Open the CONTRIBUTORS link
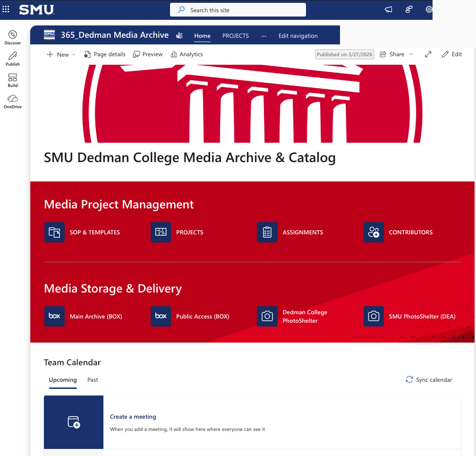 (x=411, y=232)
